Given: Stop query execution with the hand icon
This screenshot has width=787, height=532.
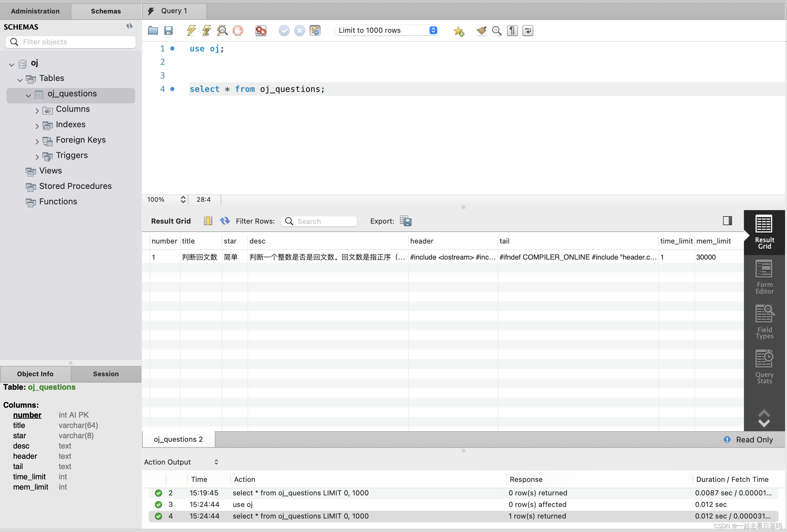Looking at the screenshot, I should [238, 31].
